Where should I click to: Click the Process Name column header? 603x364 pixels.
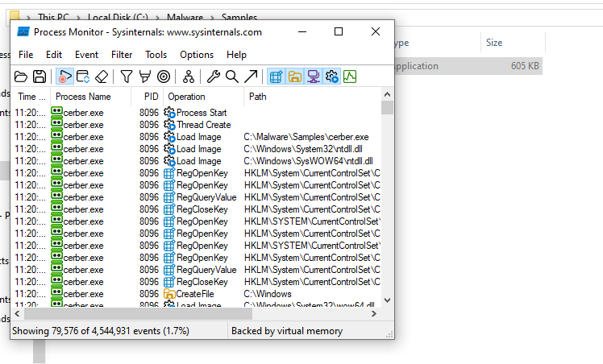pyautogui.click(x=91, y=97)
